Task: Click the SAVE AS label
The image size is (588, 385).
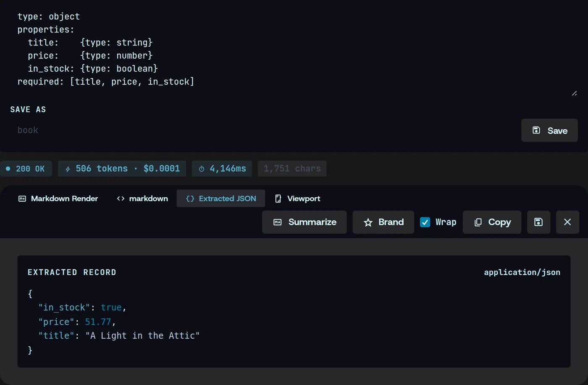Action: pos(28,110)
